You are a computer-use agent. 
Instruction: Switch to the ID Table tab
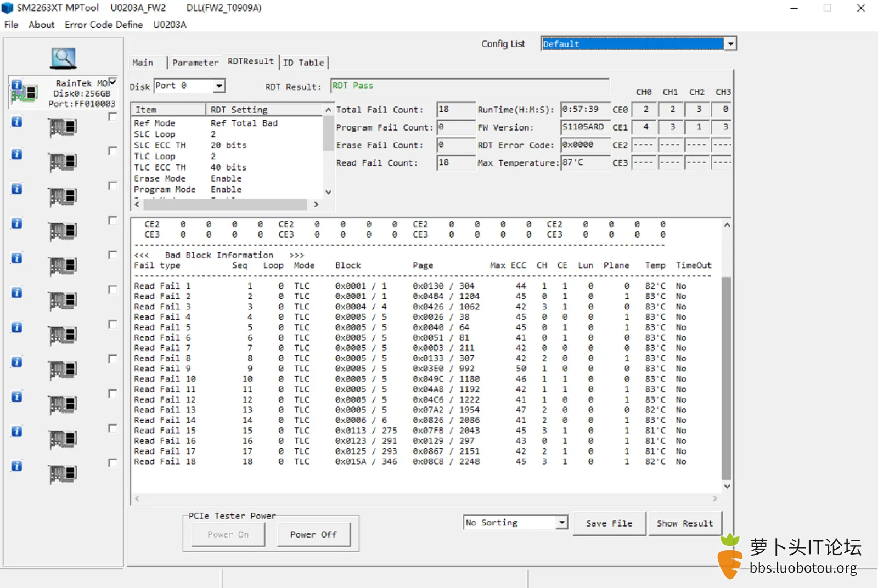[303, 63]
